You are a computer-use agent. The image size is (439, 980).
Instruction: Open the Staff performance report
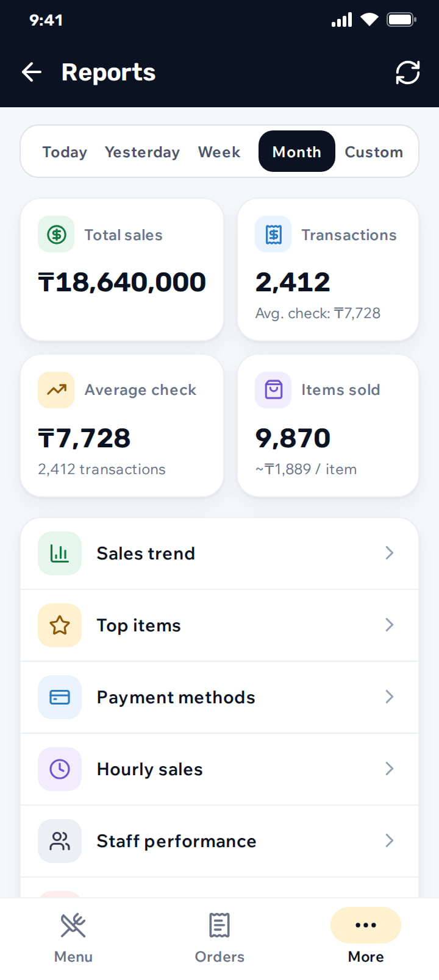coord(220,841)
